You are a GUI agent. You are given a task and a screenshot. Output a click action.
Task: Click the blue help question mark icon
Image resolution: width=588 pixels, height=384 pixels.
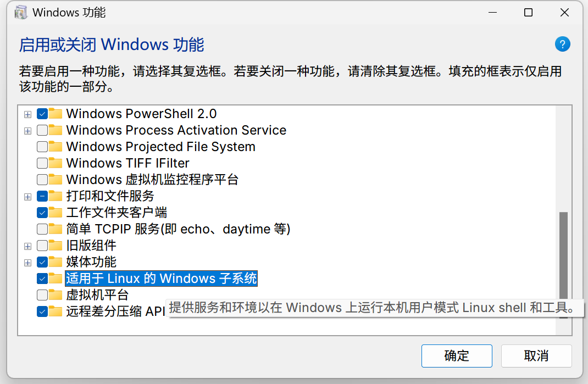click(x=562, y=44)
